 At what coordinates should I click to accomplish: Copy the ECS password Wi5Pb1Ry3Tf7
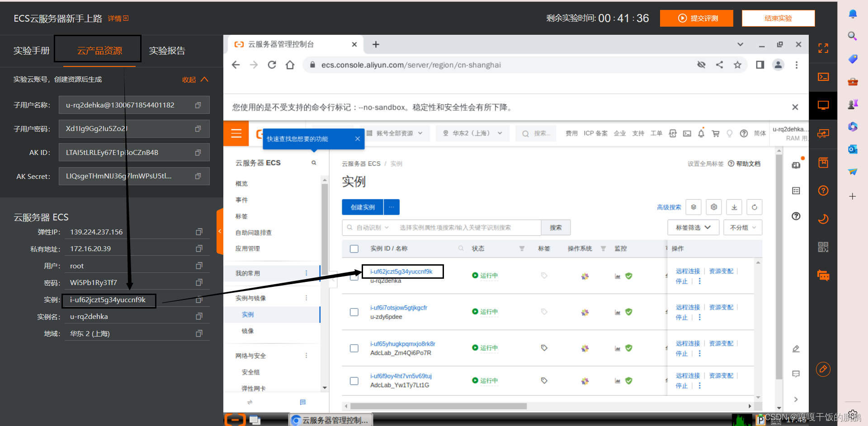pos(199,282)
